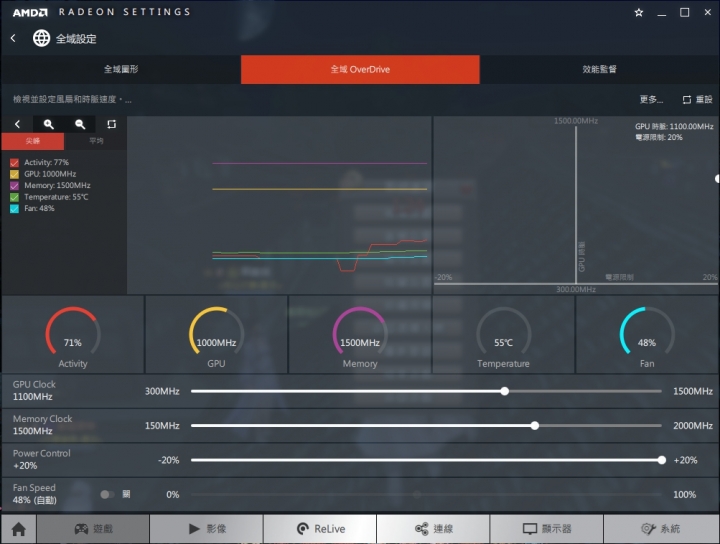Viewport: 720px width, 544px height.
Task: Zoom in on the performance graph
Action: point(49,124)
